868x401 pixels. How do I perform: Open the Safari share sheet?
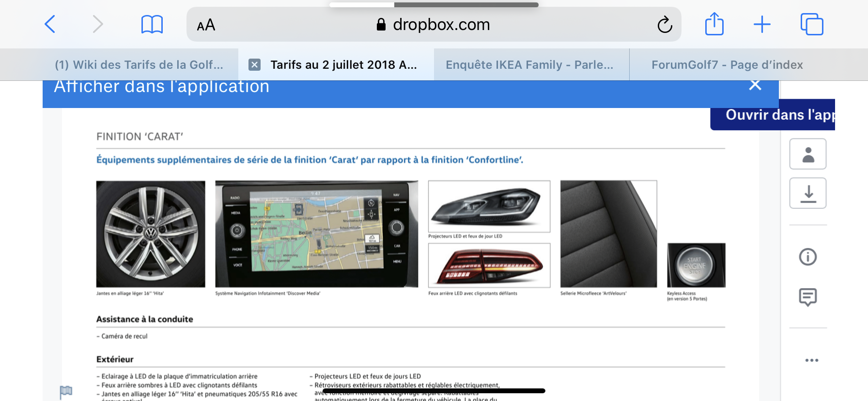tap(714, 24)
